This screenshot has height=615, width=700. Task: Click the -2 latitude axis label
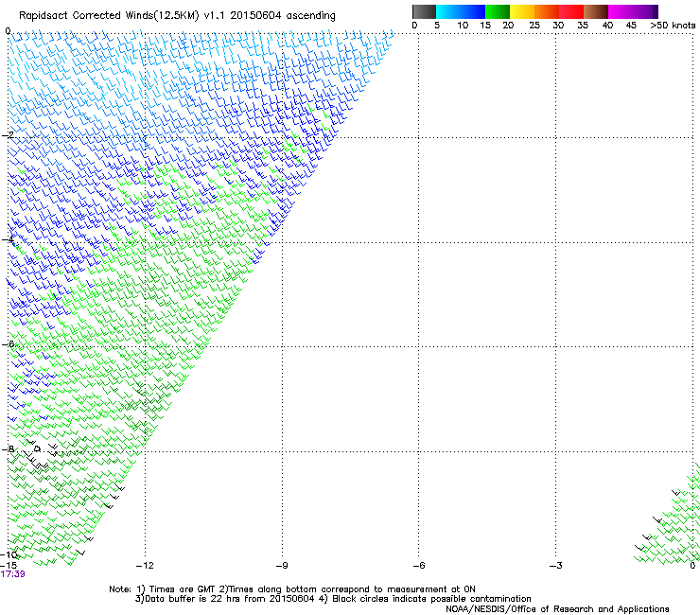click(8, 135)
